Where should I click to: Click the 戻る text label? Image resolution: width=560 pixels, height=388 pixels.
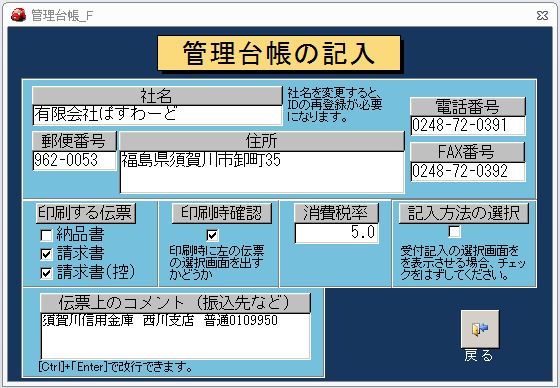pos(479,356)
